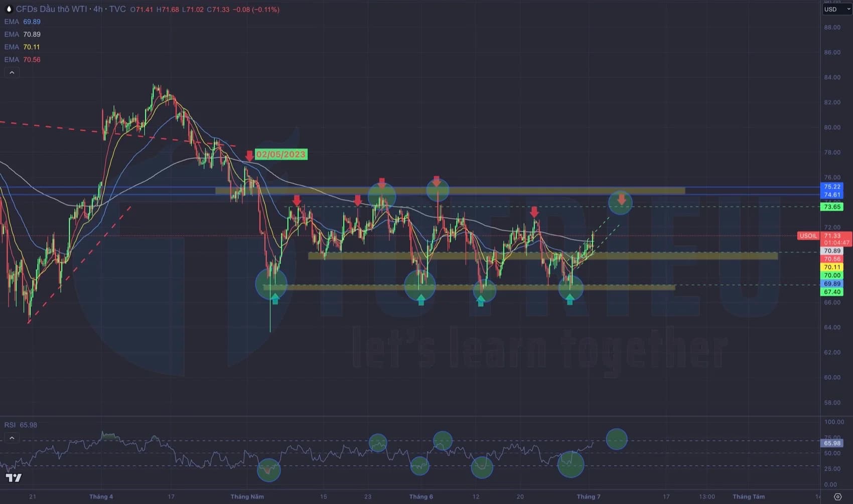Image resolution: width=853 pixels, height=504 pixels.
Task: Select the EMA 70.56 indicator label
Action: point(23,59)
